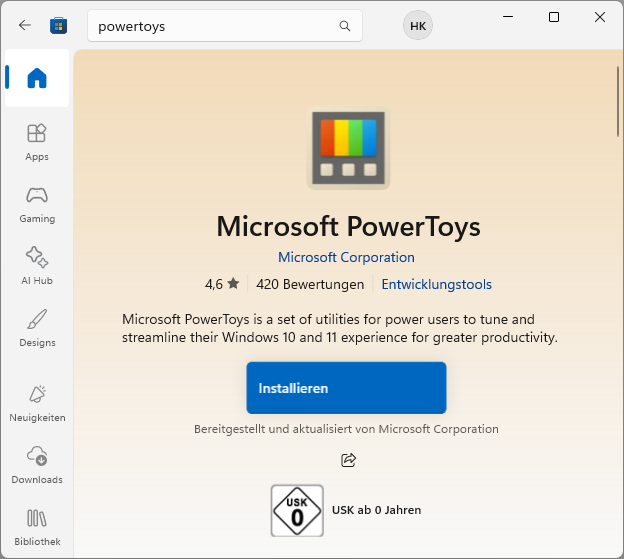Click the magnifier search icon
This screenshot has height=559, width=624.
point(345,27)
